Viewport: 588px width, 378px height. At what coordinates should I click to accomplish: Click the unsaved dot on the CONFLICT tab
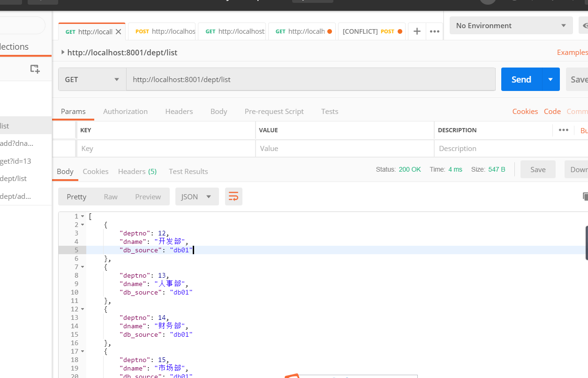click(400, 31)
